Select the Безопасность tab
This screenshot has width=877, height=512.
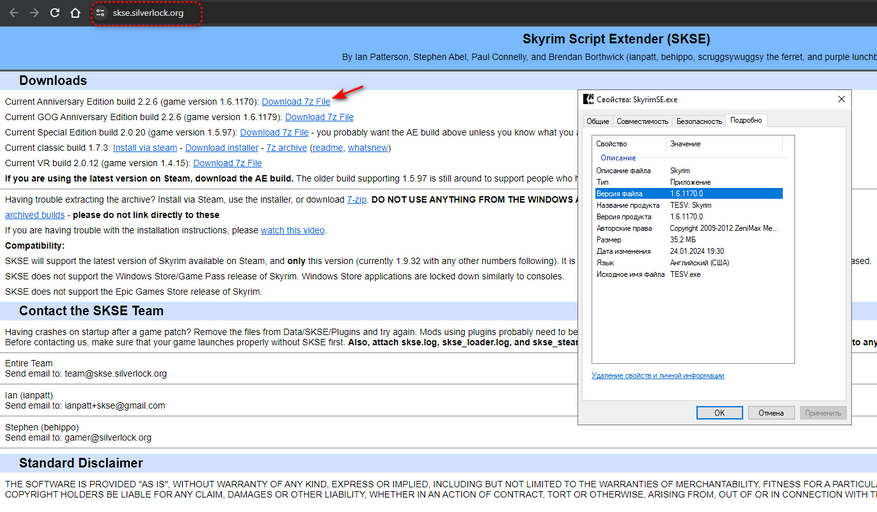click(x=699, y=121)
